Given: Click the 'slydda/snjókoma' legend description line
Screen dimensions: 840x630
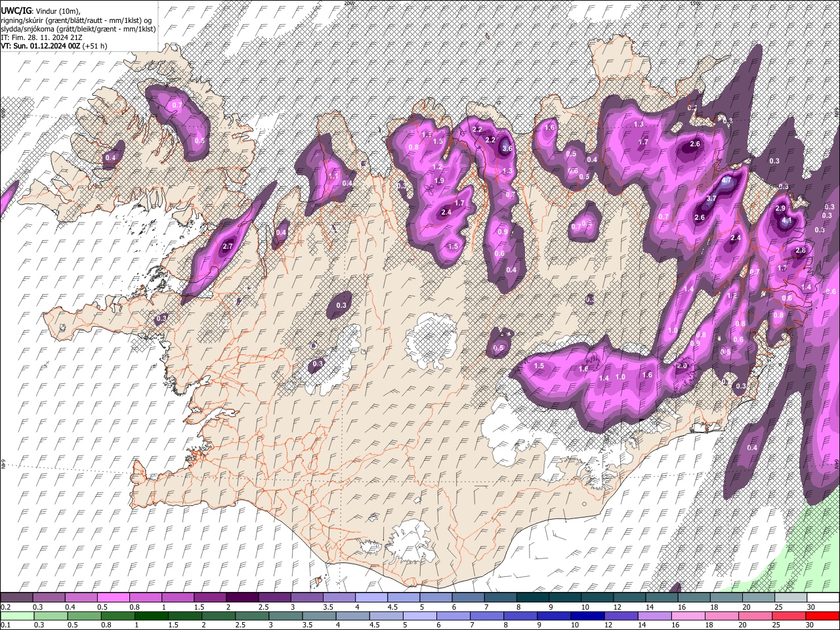Looking at the screenshot, I should coord(78,29).
